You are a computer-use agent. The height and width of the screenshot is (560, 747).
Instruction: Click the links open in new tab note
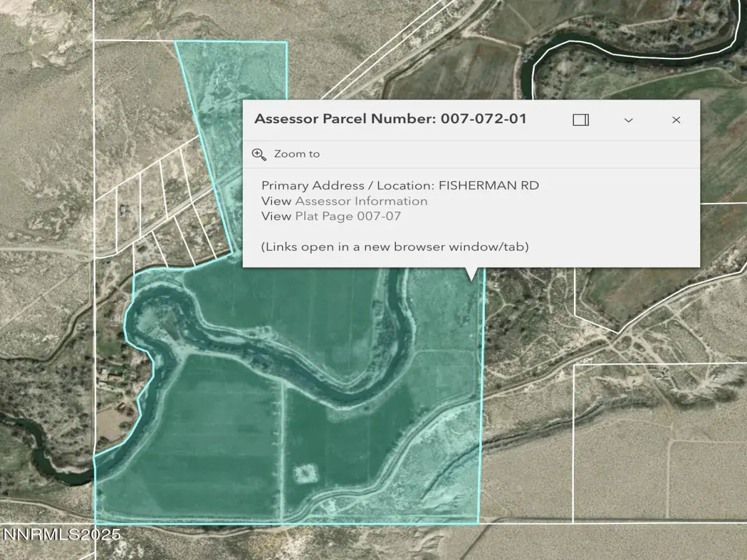[395, 246]
